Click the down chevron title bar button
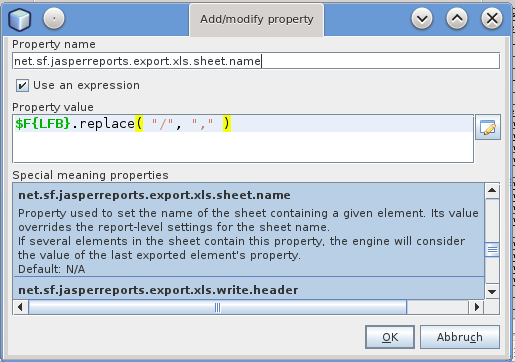The image size is (515, 362). (422, 18)
